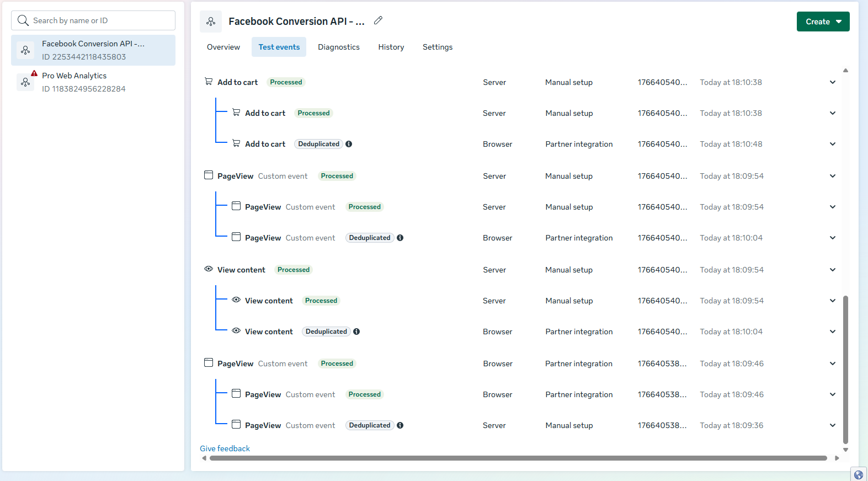Open the Settings tab
Viewport: 868px width, 481px height.
[437, 47]
